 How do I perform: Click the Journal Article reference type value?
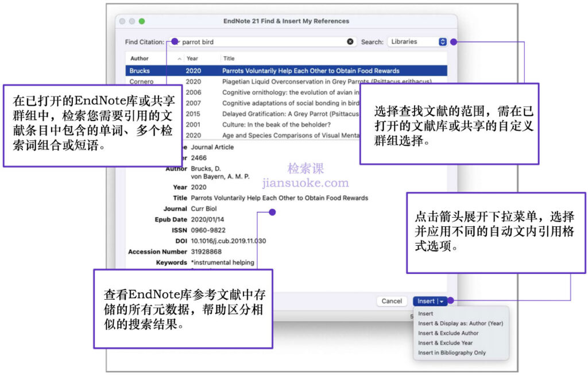tap(212, 147)
